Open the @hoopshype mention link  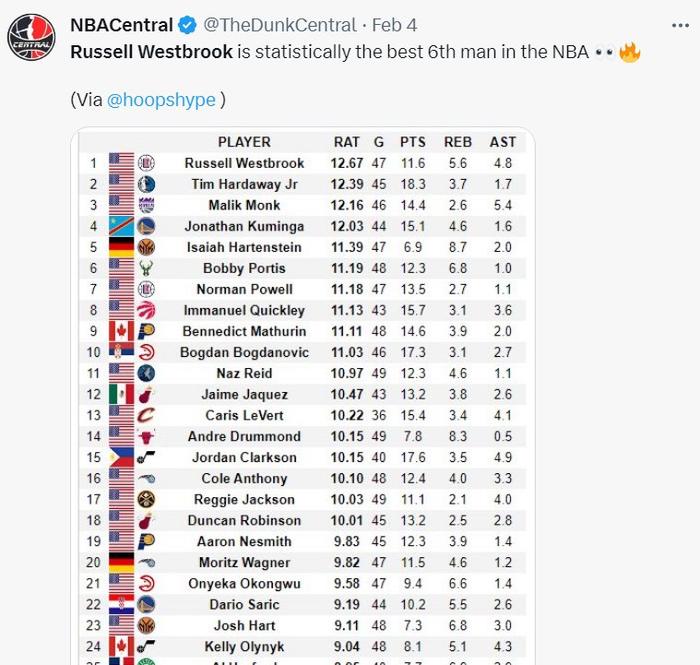(x=161, y=99)
